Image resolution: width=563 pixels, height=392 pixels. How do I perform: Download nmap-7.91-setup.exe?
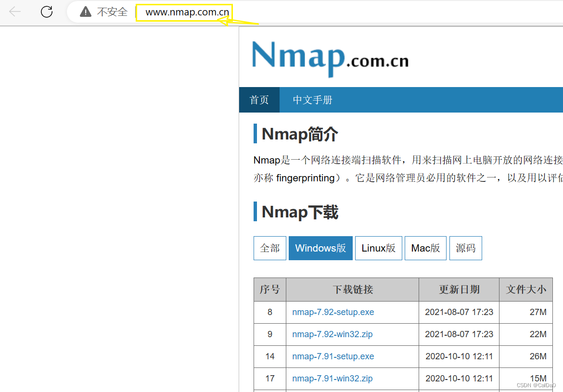[333, 356]
